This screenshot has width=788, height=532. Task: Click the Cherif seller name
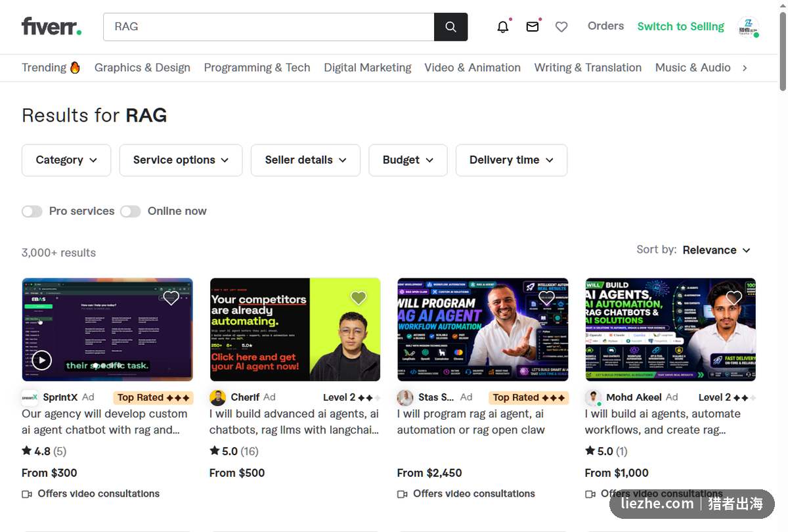[245, 397]
